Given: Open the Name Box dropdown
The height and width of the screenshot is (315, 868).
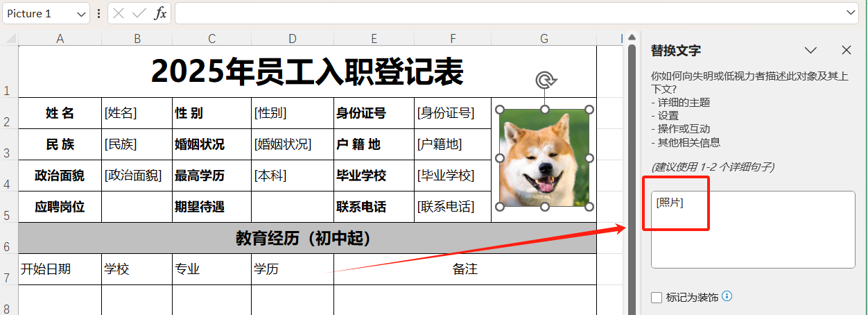Looking at the screenshot, I should point(82,13).
